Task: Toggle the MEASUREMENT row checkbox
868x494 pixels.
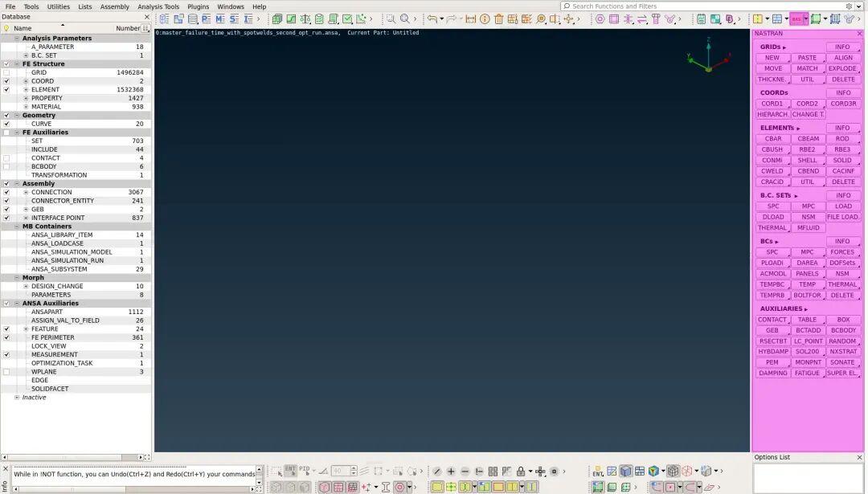Action: (6, 354)
